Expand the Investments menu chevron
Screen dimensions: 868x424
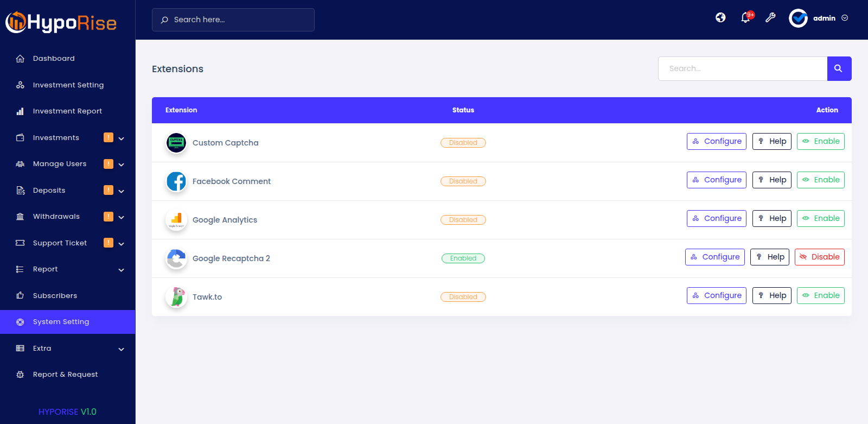122,138
